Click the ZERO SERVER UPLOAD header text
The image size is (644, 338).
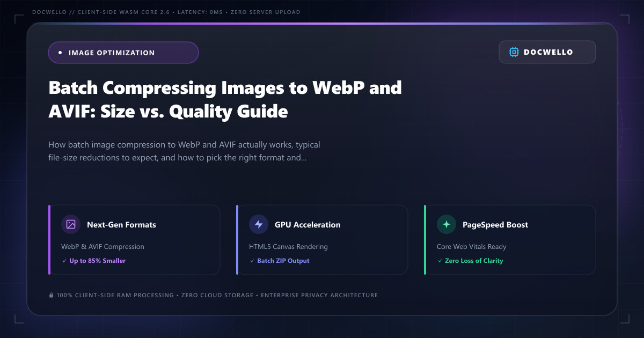coord(267,12)
